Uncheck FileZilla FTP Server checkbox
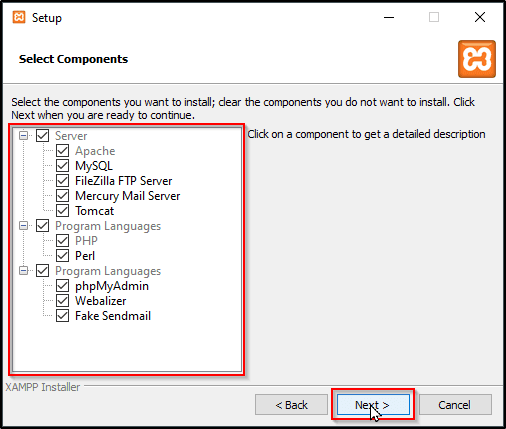Screen dimensions: 506x429 62,181
